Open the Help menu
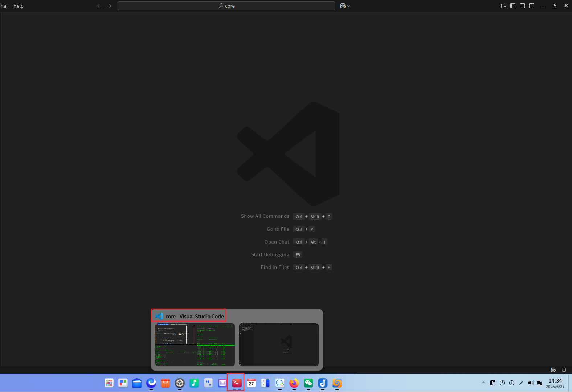Image resolution: width=572 pixels, height=392 pixels. pos(18,6)
